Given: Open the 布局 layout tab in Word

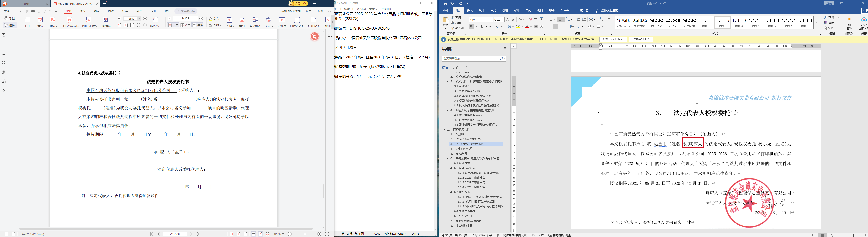Looking at the screenshot, I should 493,11.
